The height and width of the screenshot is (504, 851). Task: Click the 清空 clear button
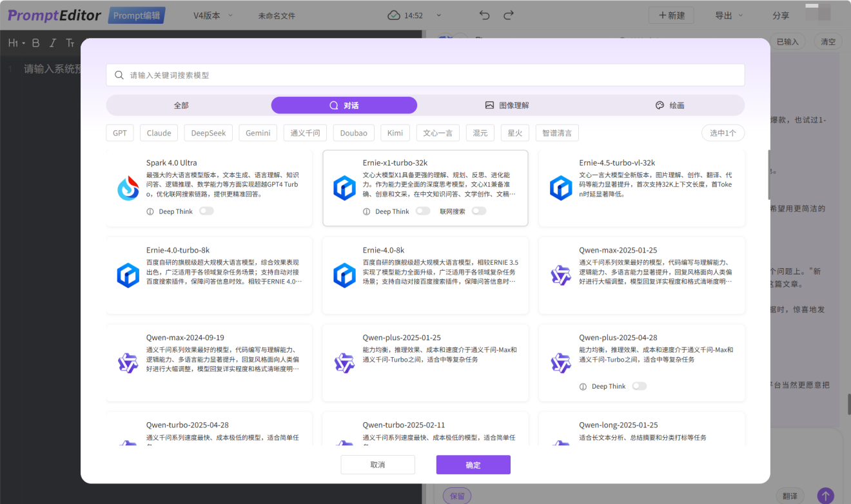click(828, 42)
